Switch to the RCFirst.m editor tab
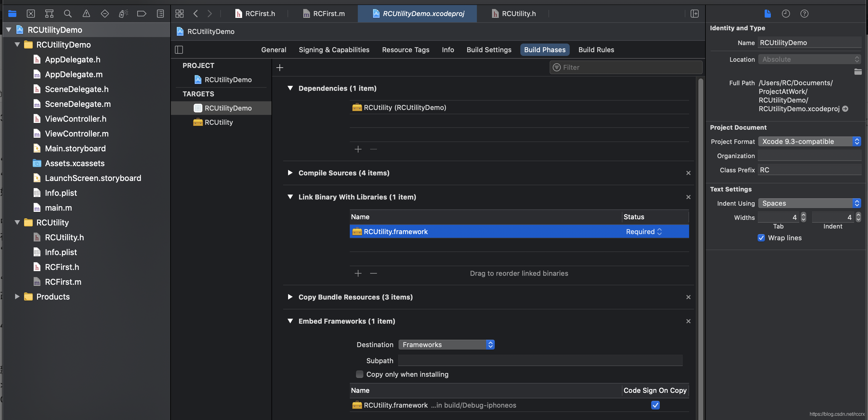868x420 pixels. click(324, 14)
